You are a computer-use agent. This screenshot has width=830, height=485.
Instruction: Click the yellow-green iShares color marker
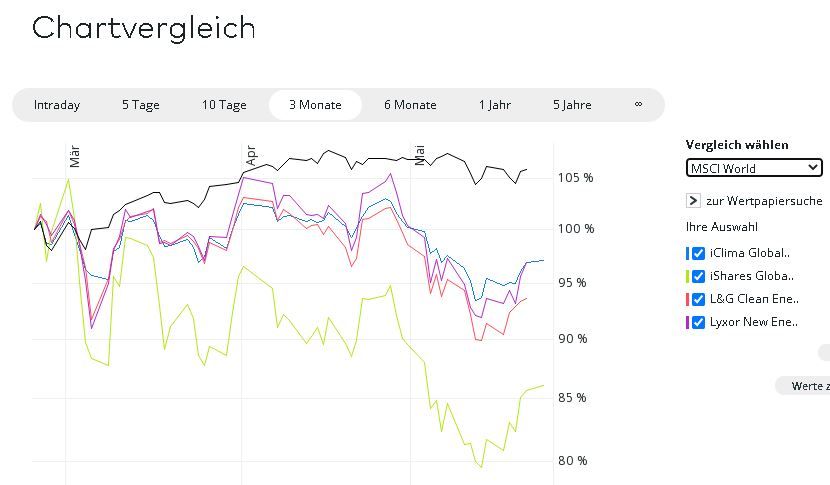[688, 276]
